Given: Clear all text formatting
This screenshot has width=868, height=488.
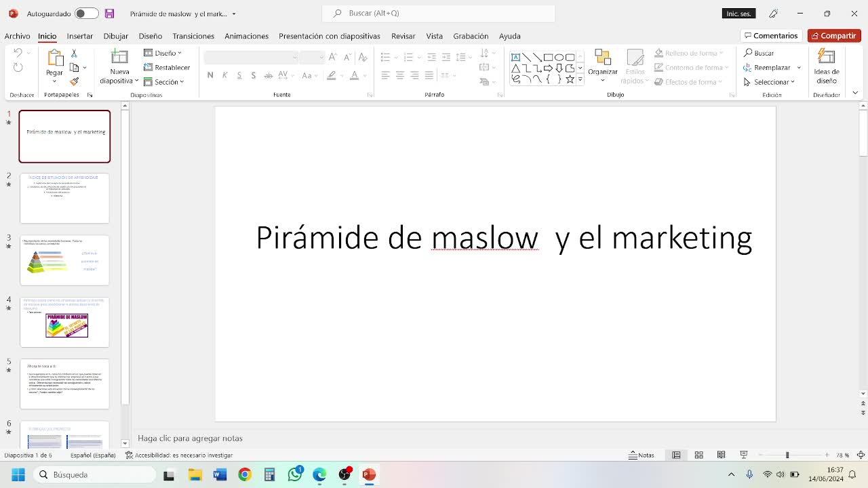Looking at the screenshot, I should pyautogui.click(x=363, y=57).
